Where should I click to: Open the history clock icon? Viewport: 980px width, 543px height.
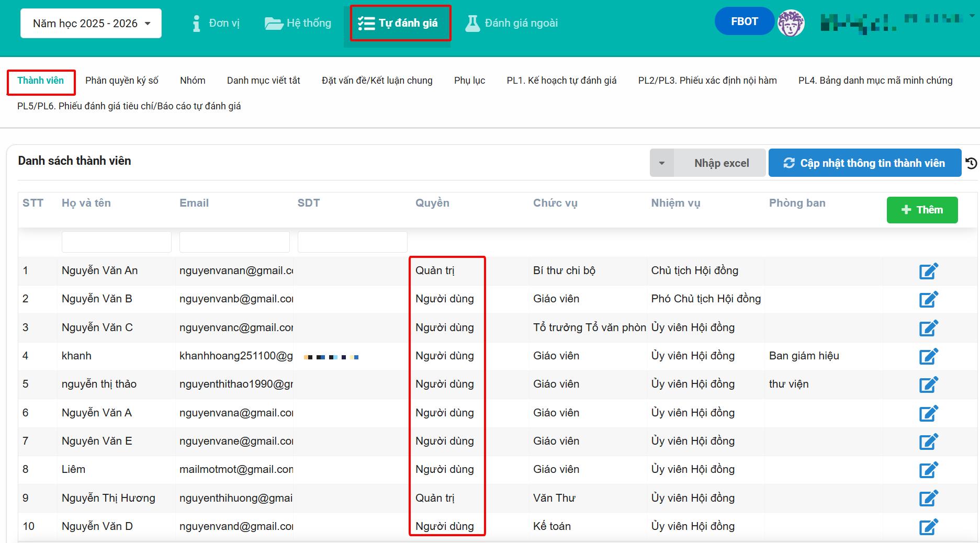(x=971, y=163)
